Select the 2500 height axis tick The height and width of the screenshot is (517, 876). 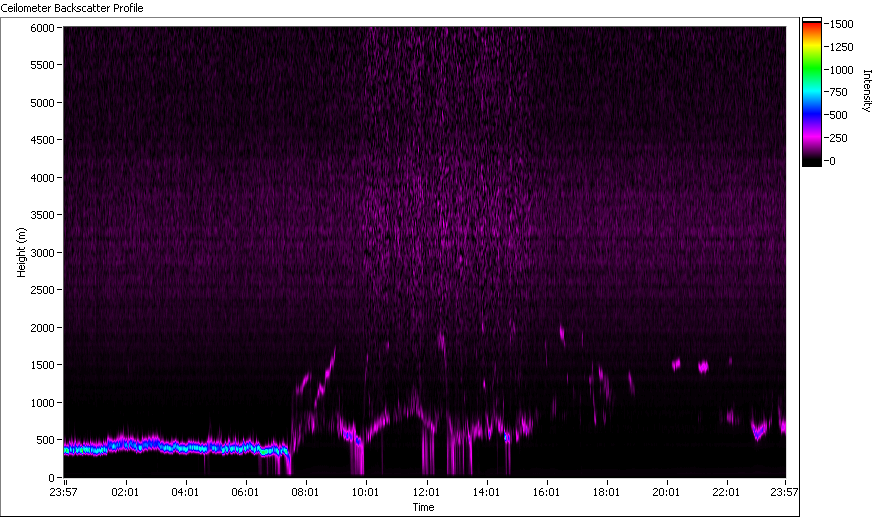(42, 290)
